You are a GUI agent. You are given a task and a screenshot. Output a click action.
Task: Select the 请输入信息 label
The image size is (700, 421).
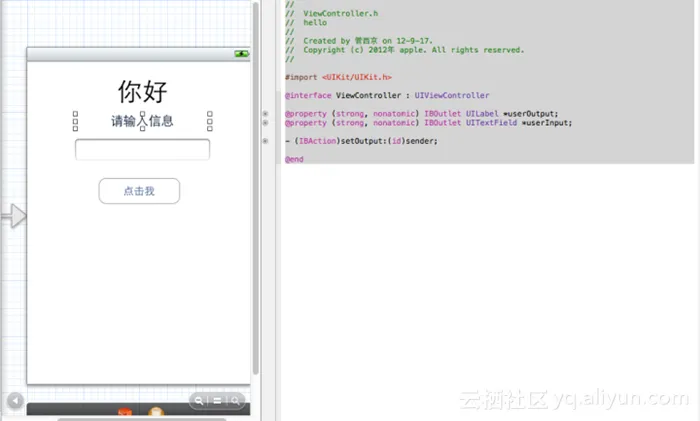[x=142, y=121]
